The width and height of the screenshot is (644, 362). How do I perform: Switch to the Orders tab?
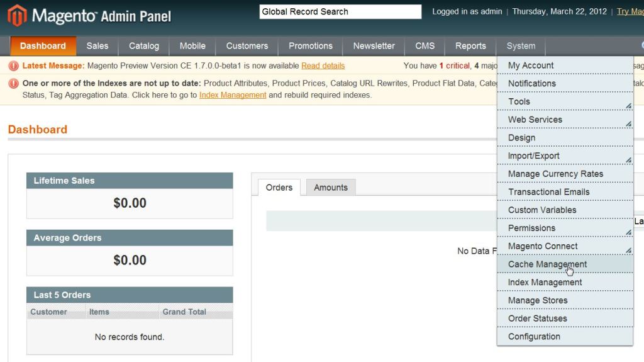coord(279,188)
